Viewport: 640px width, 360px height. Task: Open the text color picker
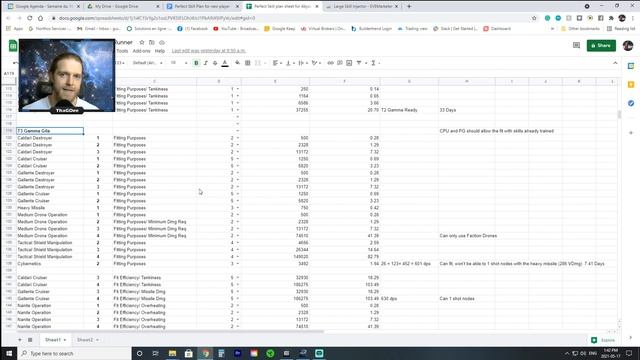click(225, 63)
